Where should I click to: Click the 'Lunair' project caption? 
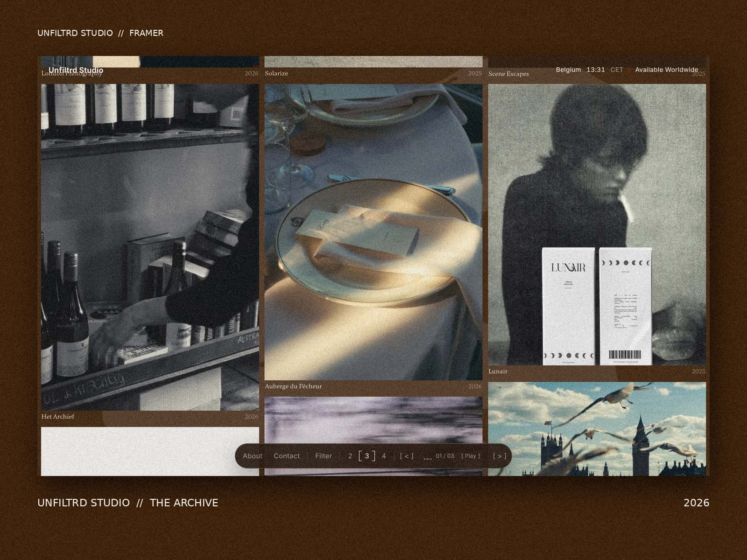pos(498,371)
